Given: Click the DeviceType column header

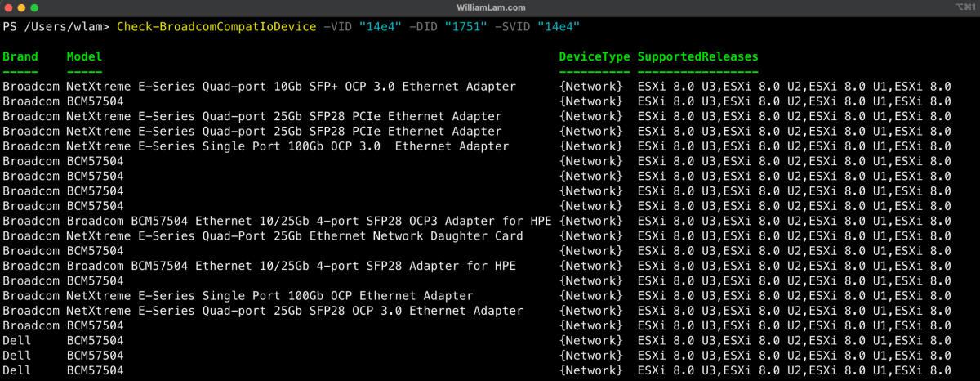Looking at the screenshot, I should (595, 56).
